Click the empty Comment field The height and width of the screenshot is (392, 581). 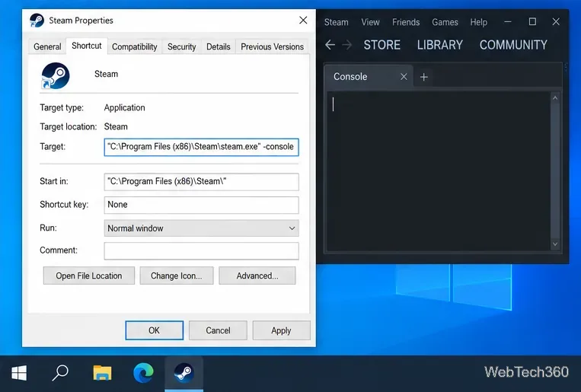[201, 251]
